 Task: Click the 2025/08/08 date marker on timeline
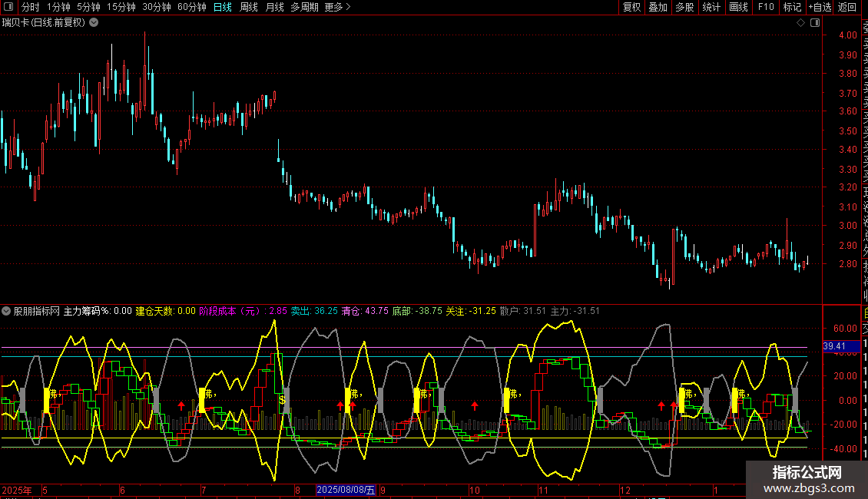[x=346, y=490]
